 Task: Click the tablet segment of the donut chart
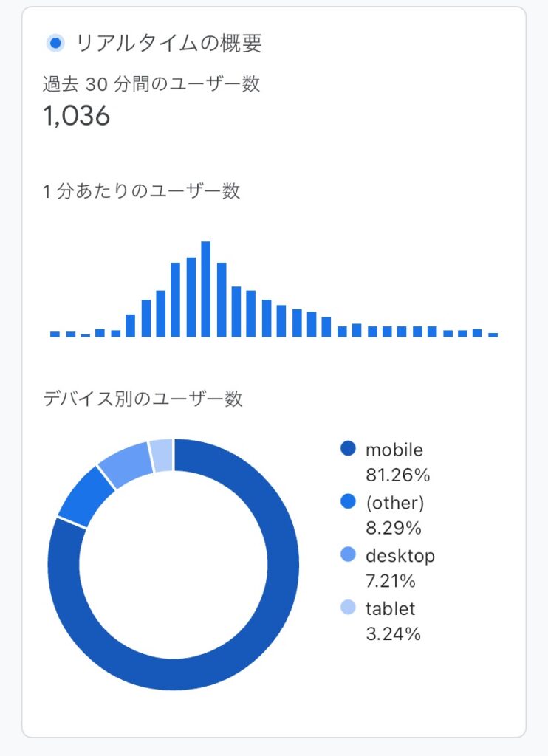tap(162, 455)
